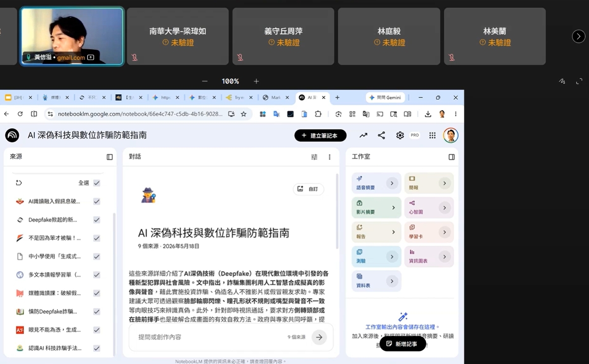
Task: Click the 自訂 customize button
Action: 308,189
